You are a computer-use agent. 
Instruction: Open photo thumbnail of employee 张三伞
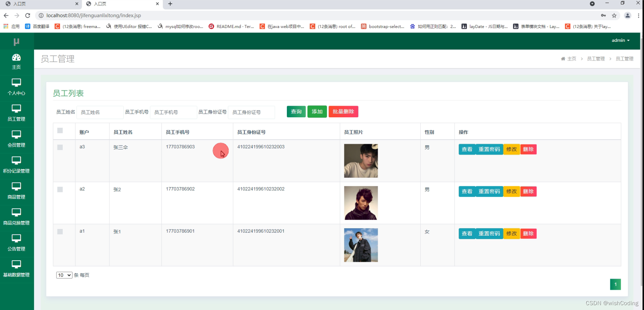tap(361, 161)
